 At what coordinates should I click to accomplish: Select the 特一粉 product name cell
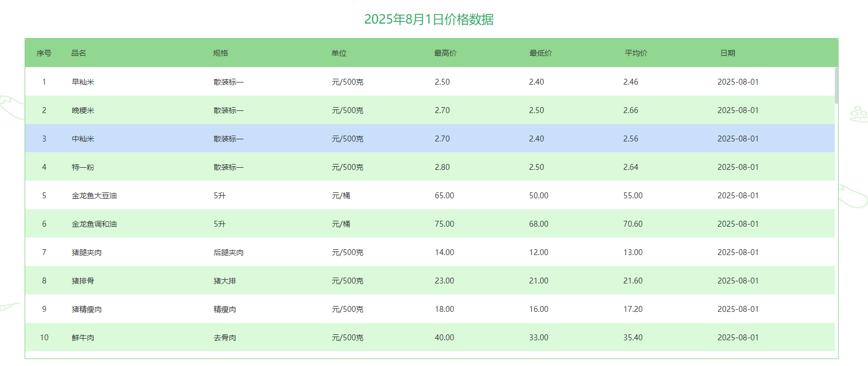click(83, 167)
